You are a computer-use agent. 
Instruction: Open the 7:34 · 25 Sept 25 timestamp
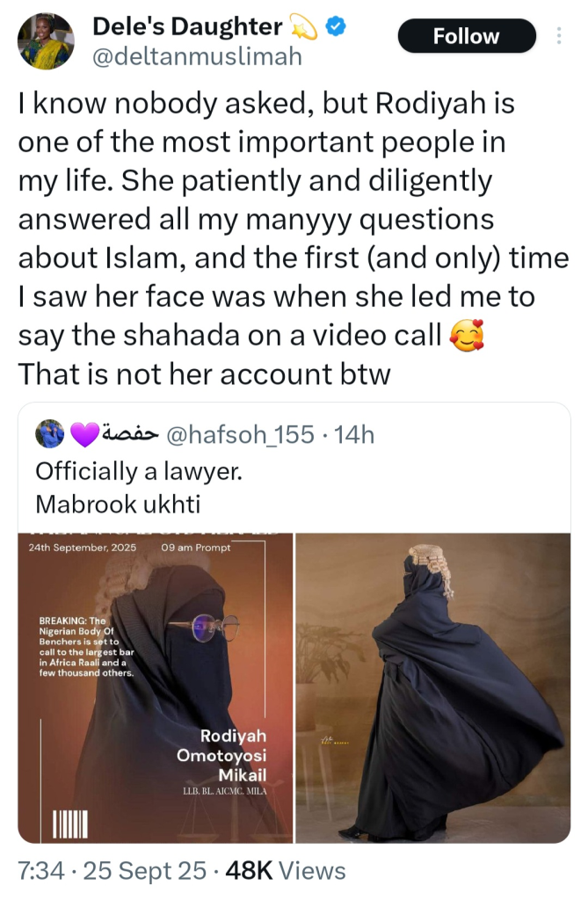click(112, 871)
